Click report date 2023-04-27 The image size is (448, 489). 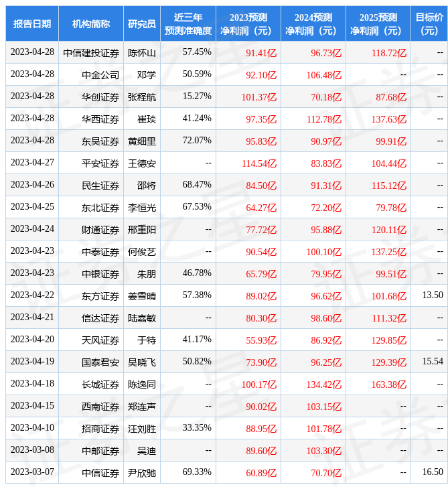[32, 162]
